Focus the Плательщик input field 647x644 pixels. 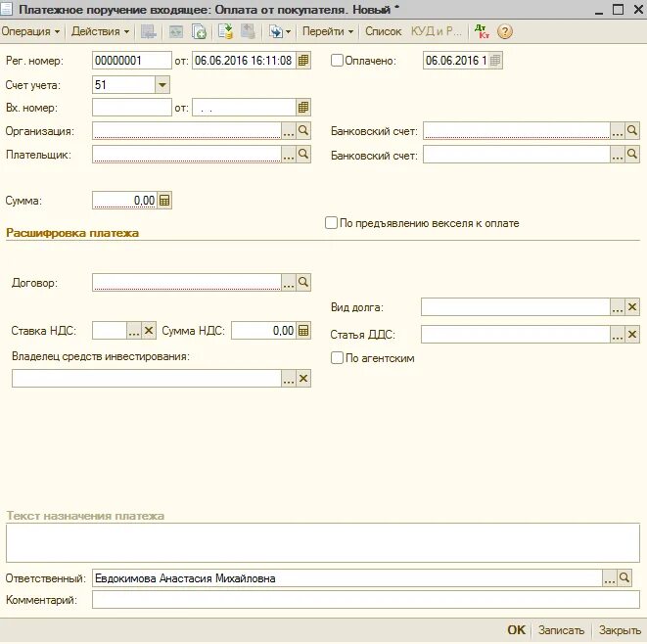click(x=187, y=155)
